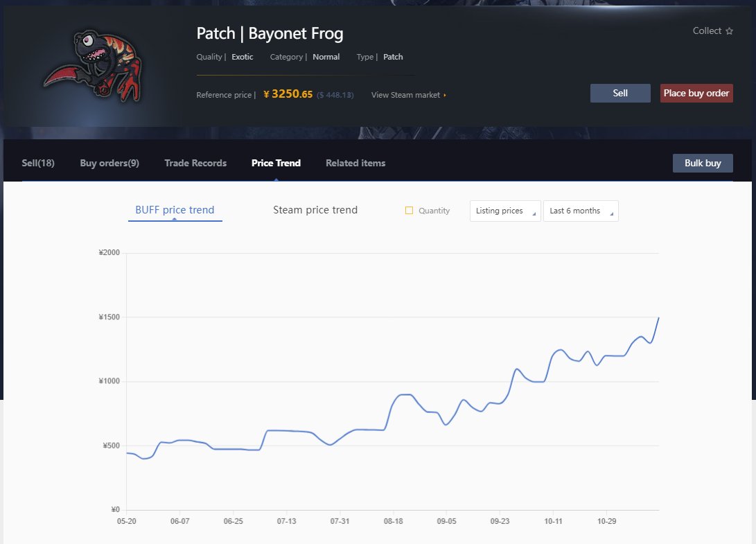Click the 09-05 date label
Image resolution: width=756 pixels, height=544 pixels.
coord(446,521)
